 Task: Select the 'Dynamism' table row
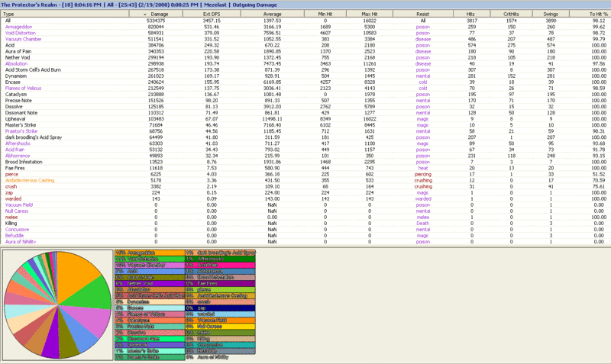tap(305, 76)
